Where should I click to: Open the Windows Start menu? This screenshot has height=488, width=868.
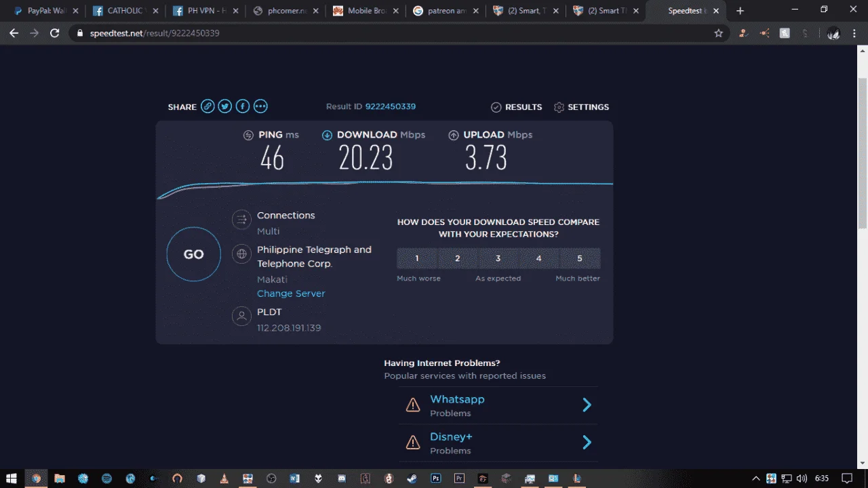[12, 478]
